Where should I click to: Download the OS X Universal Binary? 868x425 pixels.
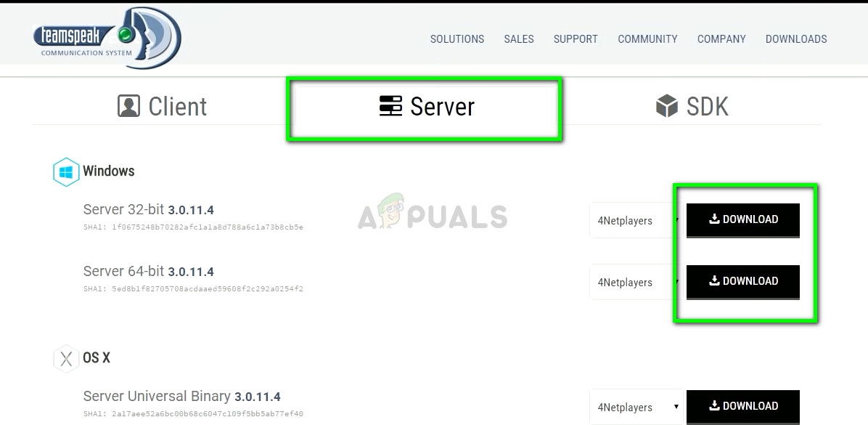pyautogui.click(x=743, y=406)
